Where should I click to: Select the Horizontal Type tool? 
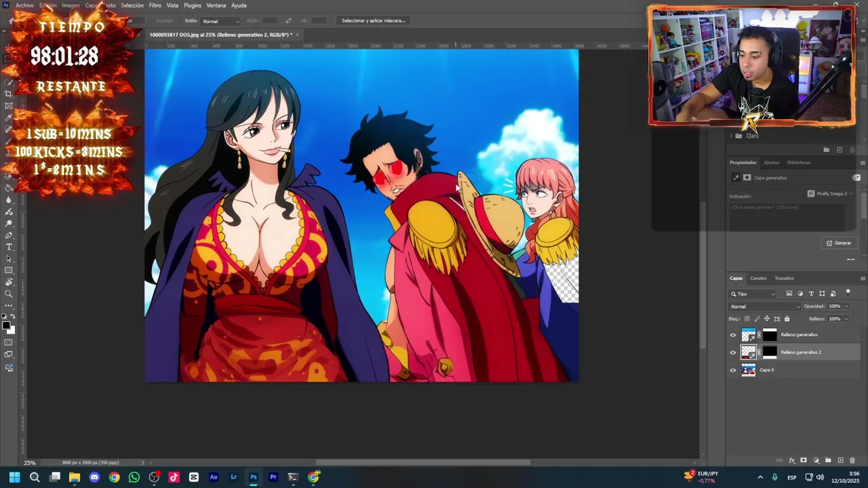click(9, 247)
